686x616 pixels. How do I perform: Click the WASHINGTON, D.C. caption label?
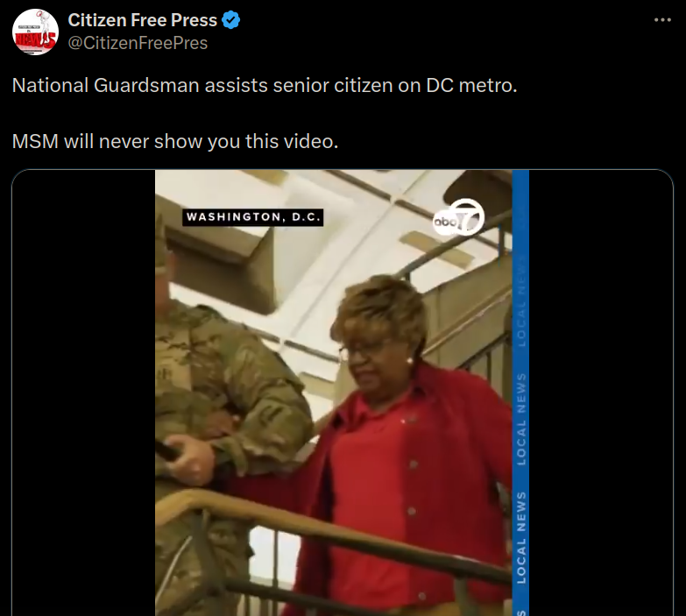(253, 217)
